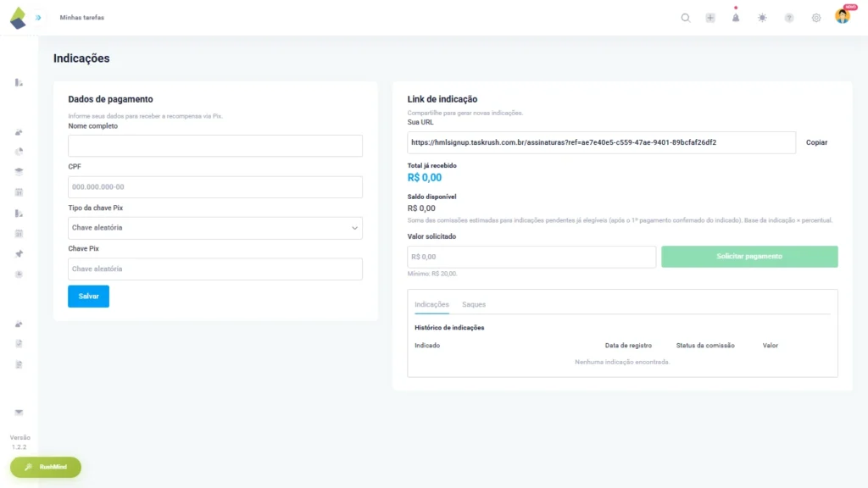868x488 pixels.
Task: Open notifications via the bell icon
Action: coord(736,17)
